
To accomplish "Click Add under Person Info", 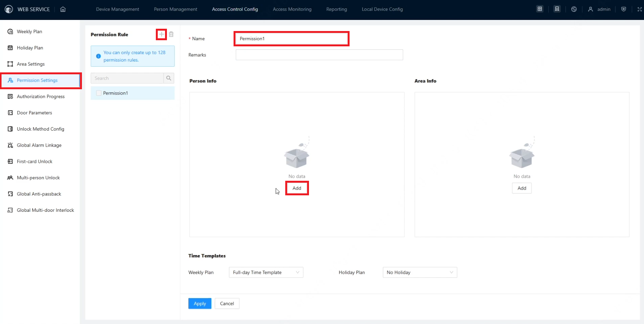I will tap(297, 188).
